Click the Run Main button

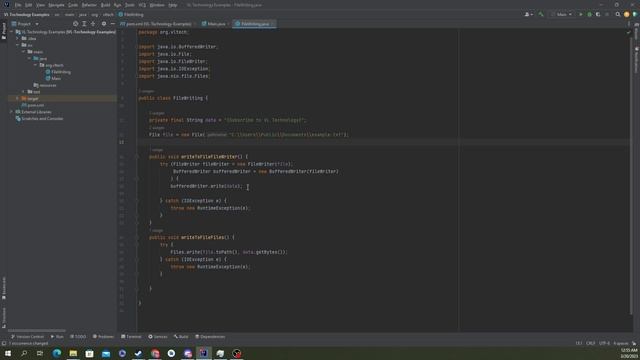581,14
